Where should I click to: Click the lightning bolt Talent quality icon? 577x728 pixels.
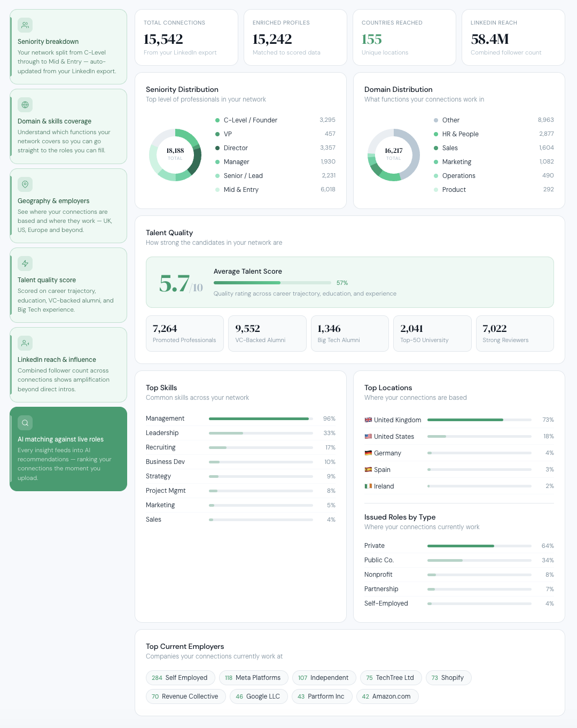pyautogui.click(x=25, y=264)
